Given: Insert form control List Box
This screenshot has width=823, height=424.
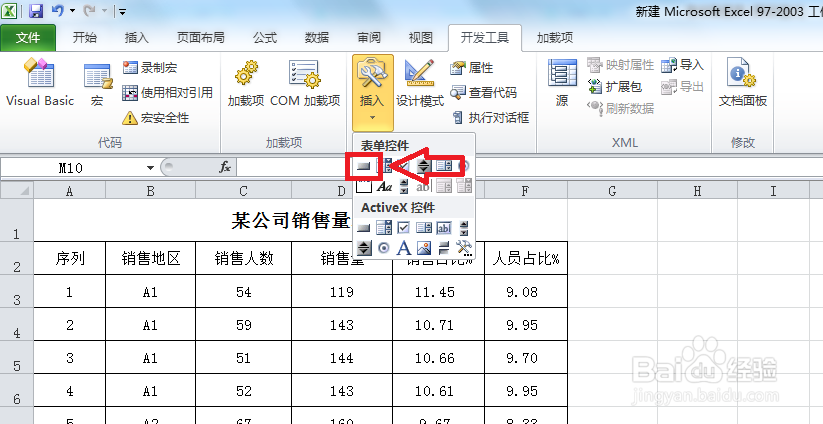Looking at the screenshot, I should click(444, 167).
